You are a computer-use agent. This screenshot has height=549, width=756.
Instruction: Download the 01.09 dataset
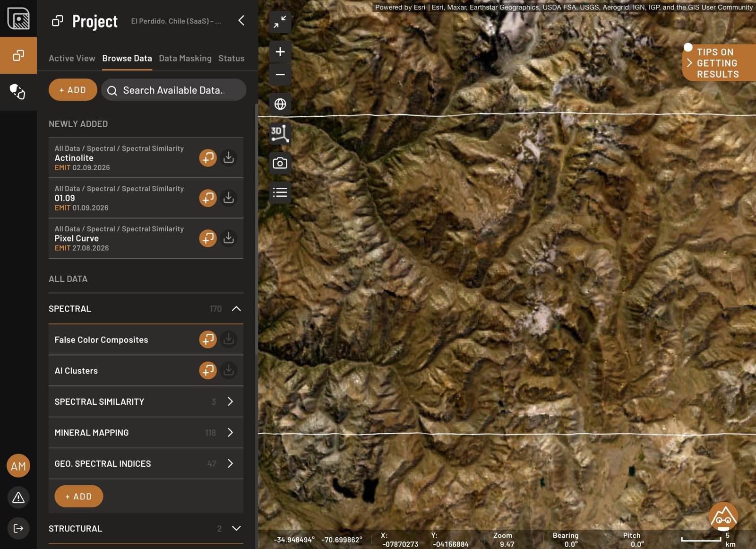pyautogui.click(x=229, y=198)
